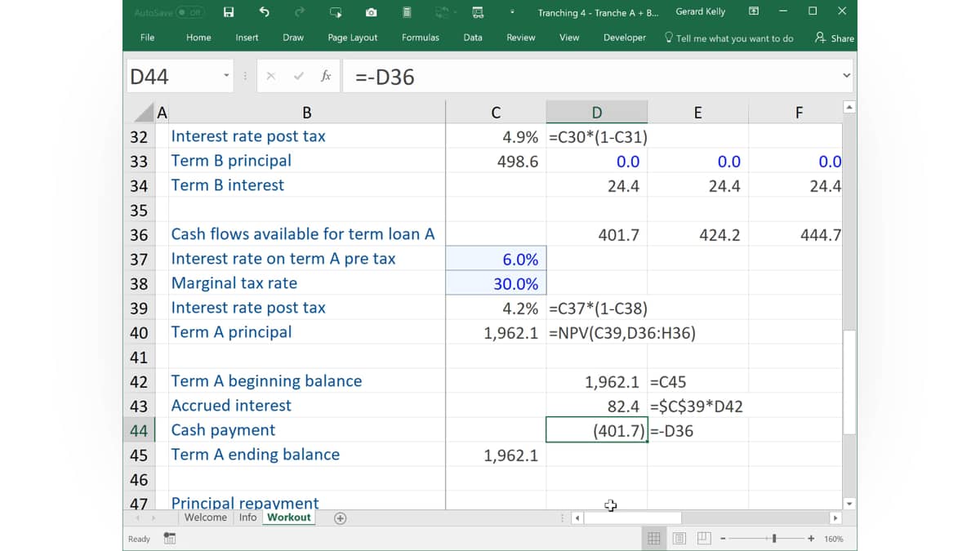Viewport: 980px width, 551px height.
Task: Redo the last undone action
Action: (x=299, y=12)
